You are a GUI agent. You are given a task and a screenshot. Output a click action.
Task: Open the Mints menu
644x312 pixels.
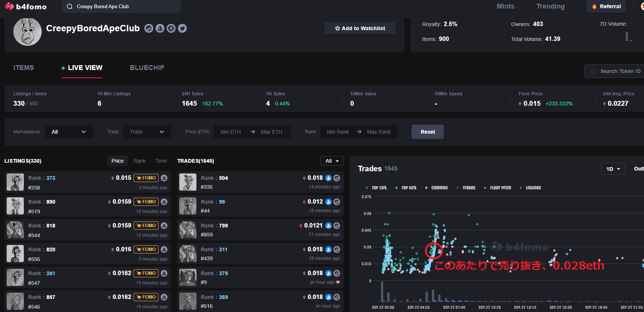point(506,6)
